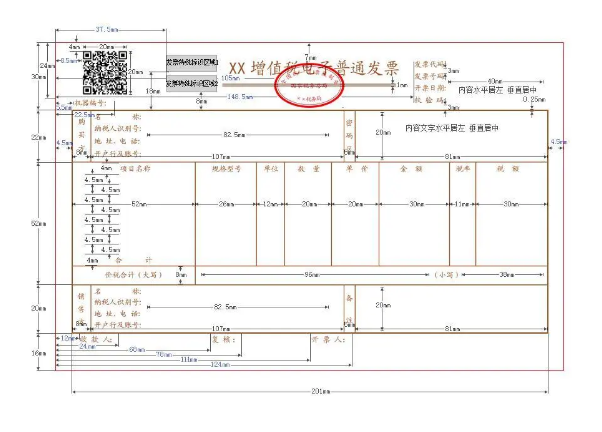602x432 pixels.
Task: Click the gray box '发票特殊标识区域1'
Action: pyautogui.click(x=192, y=62)
